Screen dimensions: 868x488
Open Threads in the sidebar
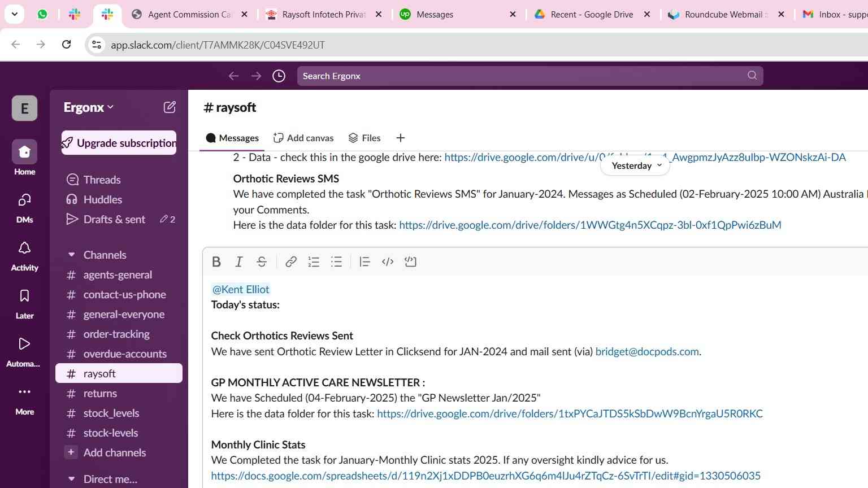tap(119, 180)
